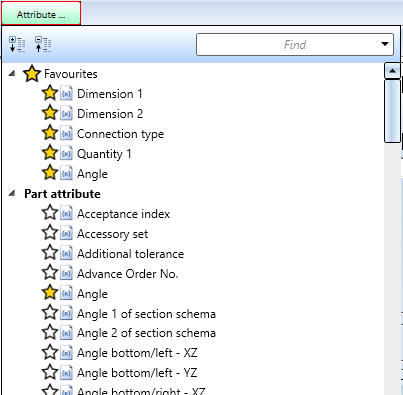This screenshot has height=395, width=403.
Task: Collapse the Part attribute group arrow
Action: (12, 193)
